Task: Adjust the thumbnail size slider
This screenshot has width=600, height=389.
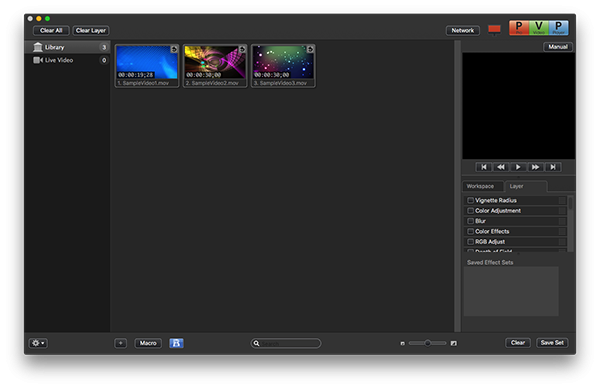Action: click(x=427, y=343)
